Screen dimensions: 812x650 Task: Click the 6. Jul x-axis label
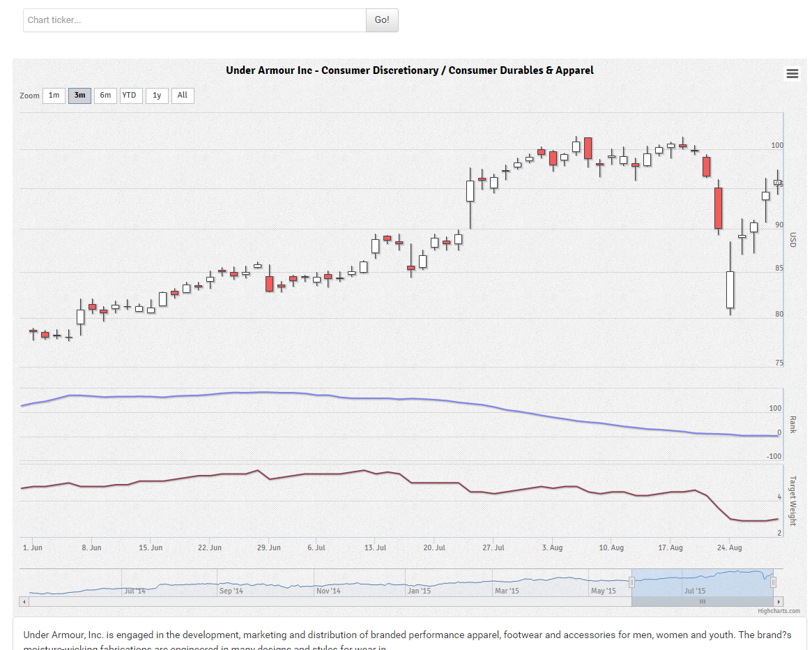pyautogui.click(x=316, y=547)
